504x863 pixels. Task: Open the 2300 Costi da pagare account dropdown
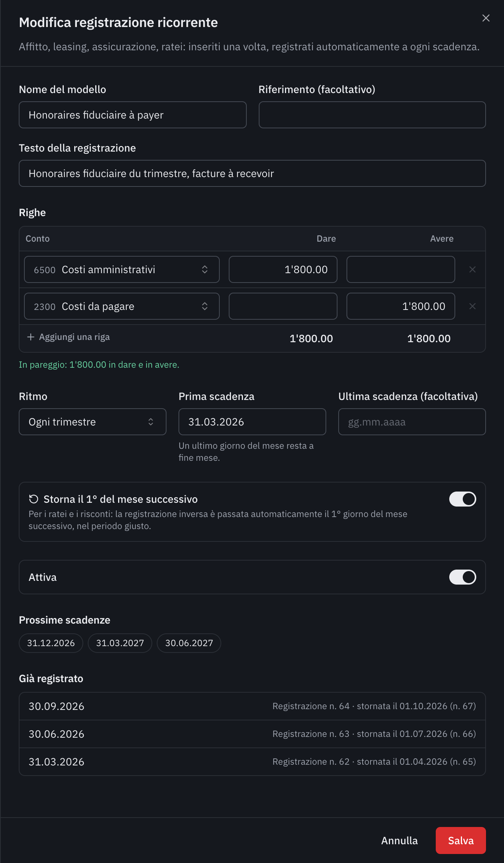click(122, 306)
